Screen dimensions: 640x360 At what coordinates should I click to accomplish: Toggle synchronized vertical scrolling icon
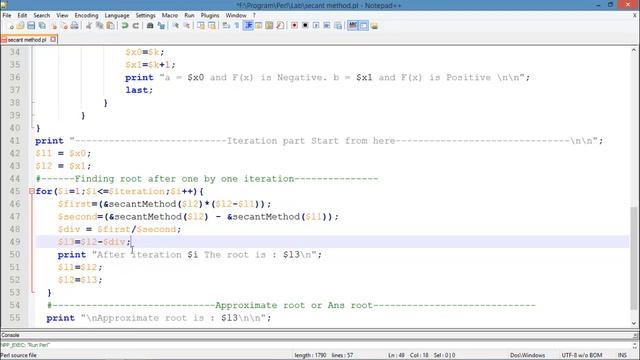[201, 26]
